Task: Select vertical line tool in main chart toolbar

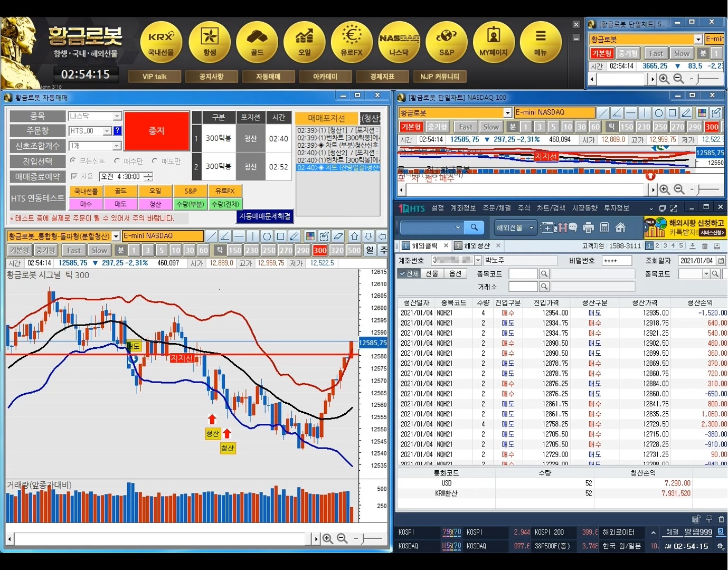Action: [x=253, y=236]
